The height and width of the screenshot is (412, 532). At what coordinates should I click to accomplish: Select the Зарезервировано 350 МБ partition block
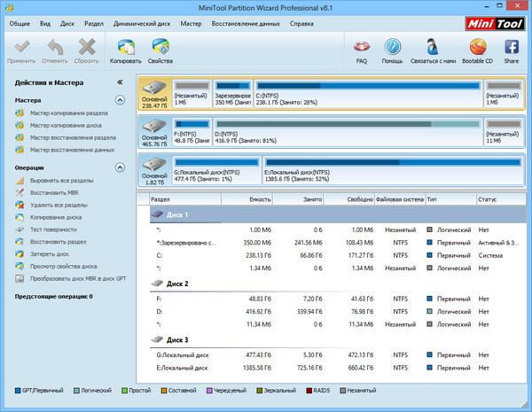tap(232, 94)
